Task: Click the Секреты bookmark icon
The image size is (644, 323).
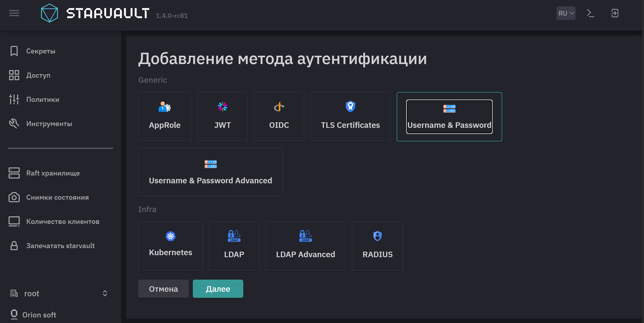Action: 14,51
